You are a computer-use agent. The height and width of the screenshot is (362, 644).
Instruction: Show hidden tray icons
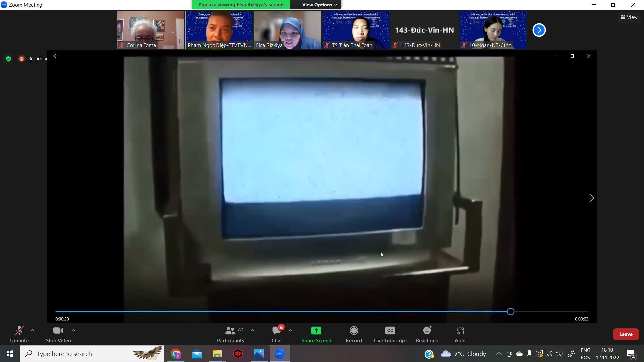499,354
